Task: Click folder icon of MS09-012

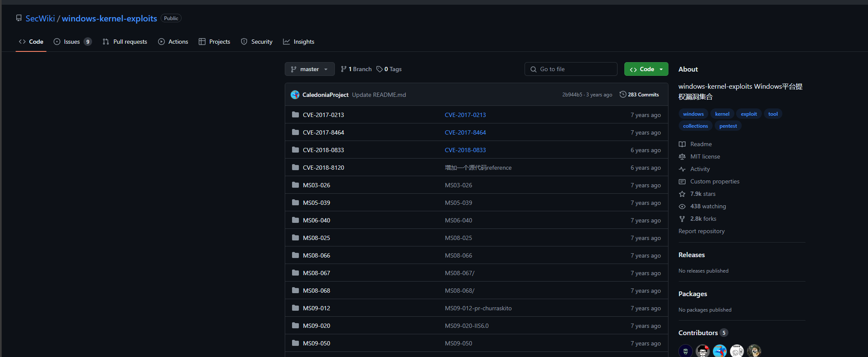Action: click(295, 308)
